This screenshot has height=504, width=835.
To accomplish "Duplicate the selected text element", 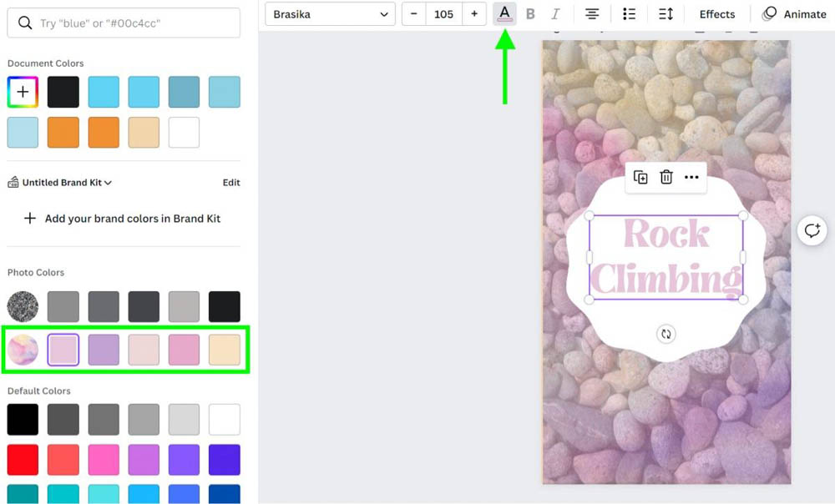I will (640, 177).
